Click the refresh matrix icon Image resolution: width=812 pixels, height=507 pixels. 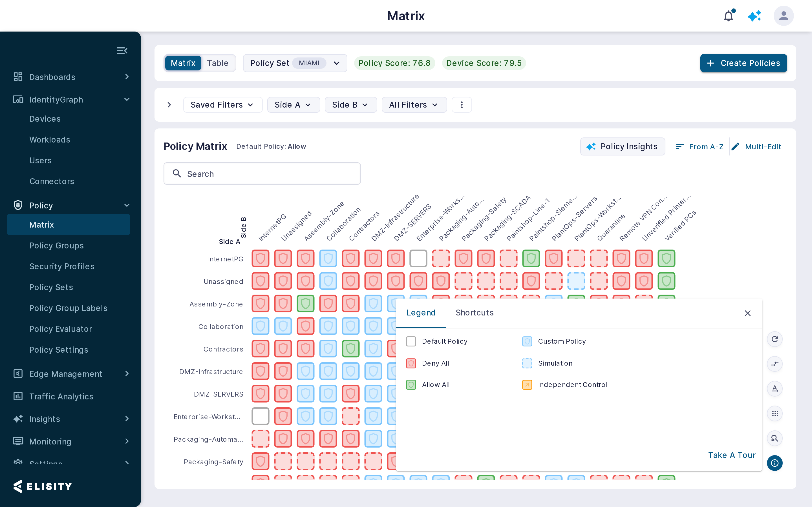click(x=775, y=339)
